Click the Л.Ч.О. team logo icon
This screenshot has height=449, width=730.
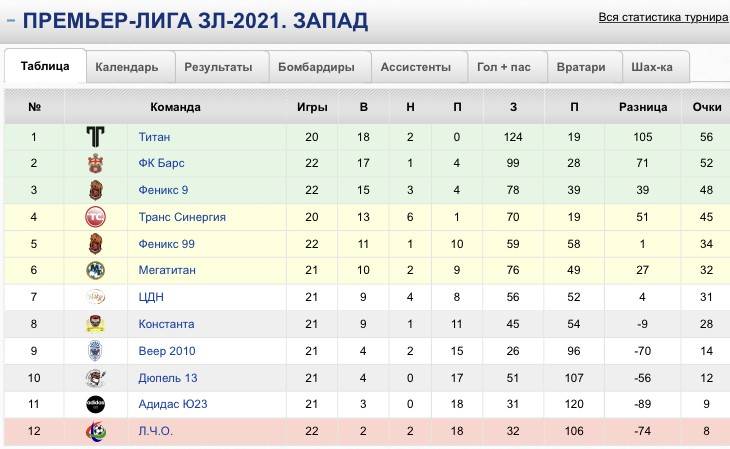click(x=96, y=431)
